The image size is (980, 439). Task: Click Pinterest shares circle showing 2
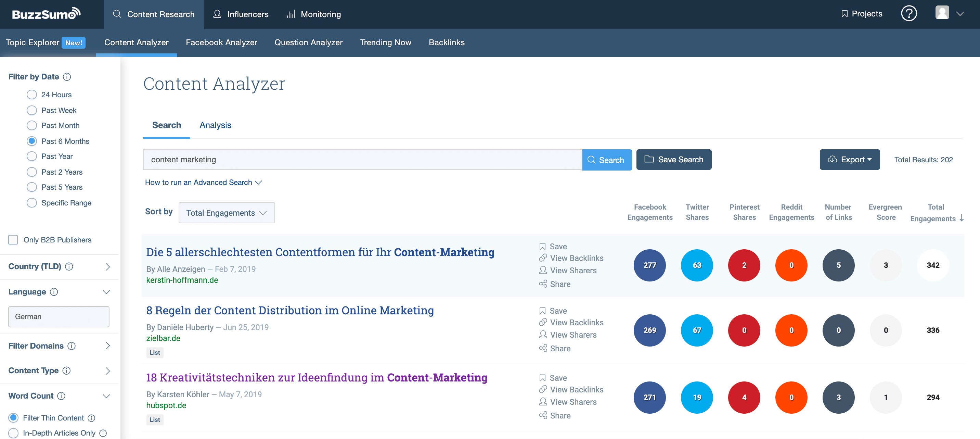[744, 265]
